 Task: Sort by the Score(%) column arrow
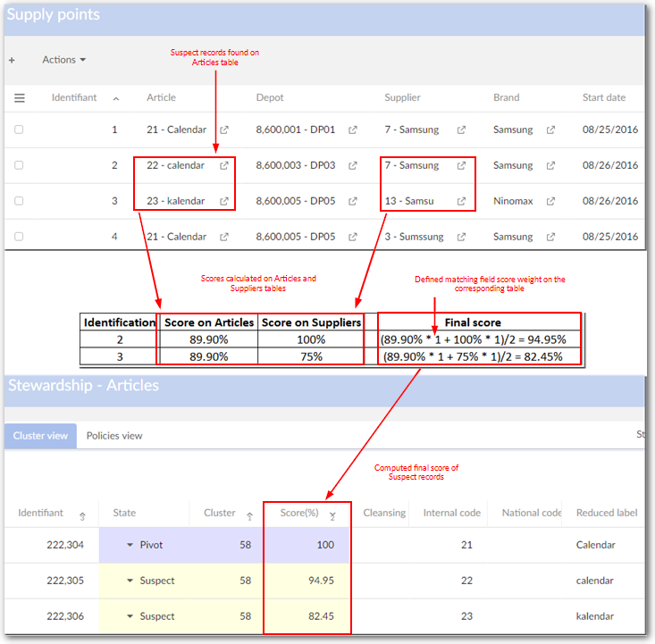tap(332, 516)
